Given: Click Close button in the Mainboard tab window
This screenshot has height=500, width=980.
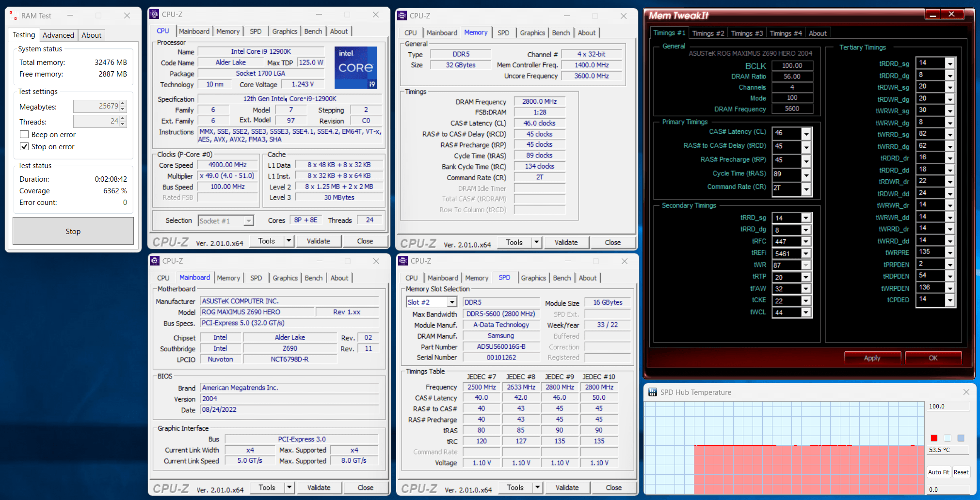Looking at the screenshot, I should pyautogui.click(x=365, y=487).
